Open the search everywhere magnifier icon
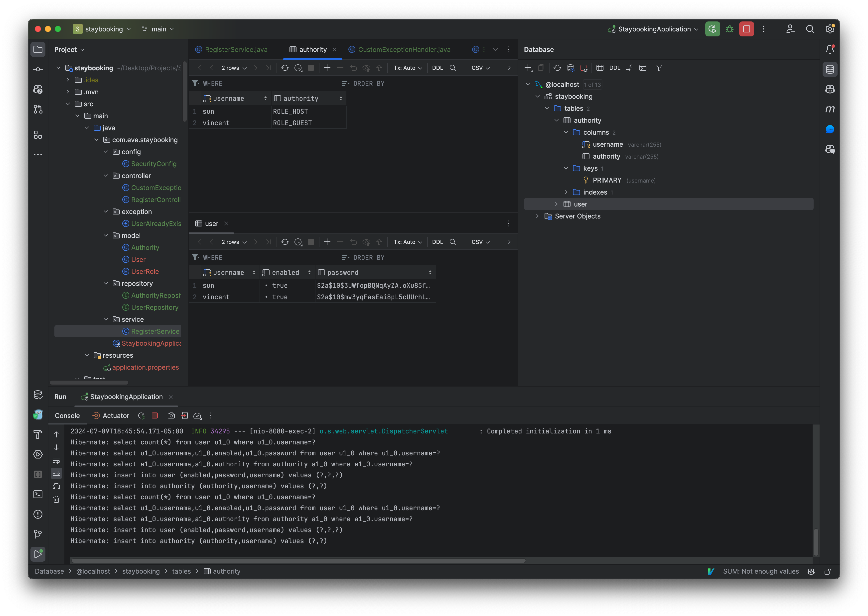Viewport: 868px width, 616px height. (810, 29)
